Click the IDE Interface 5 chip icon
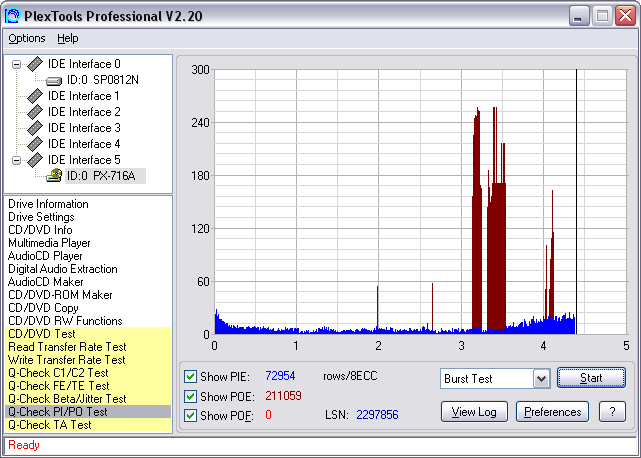 35,159
